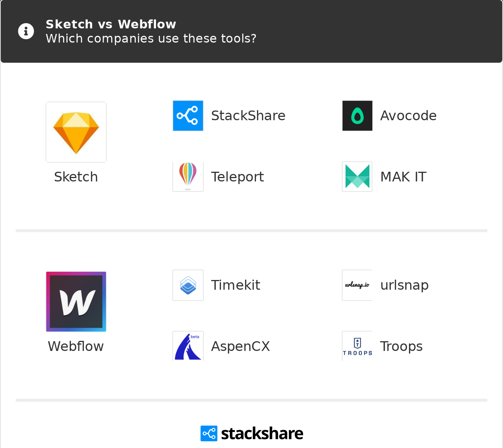This screenshot has height=448, width=503.
Task: Click the MAK IT teal logo
Action: pos(357,177)
